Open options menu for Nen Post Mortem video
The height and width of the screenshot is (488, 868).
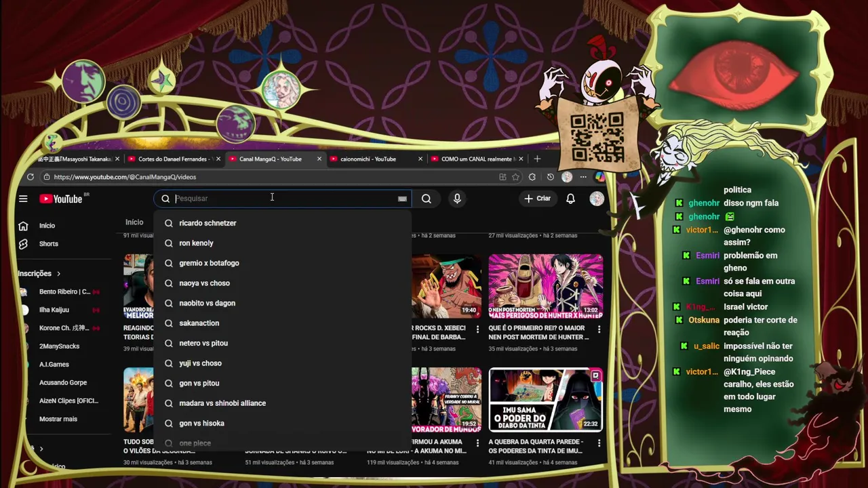point(599,329)
